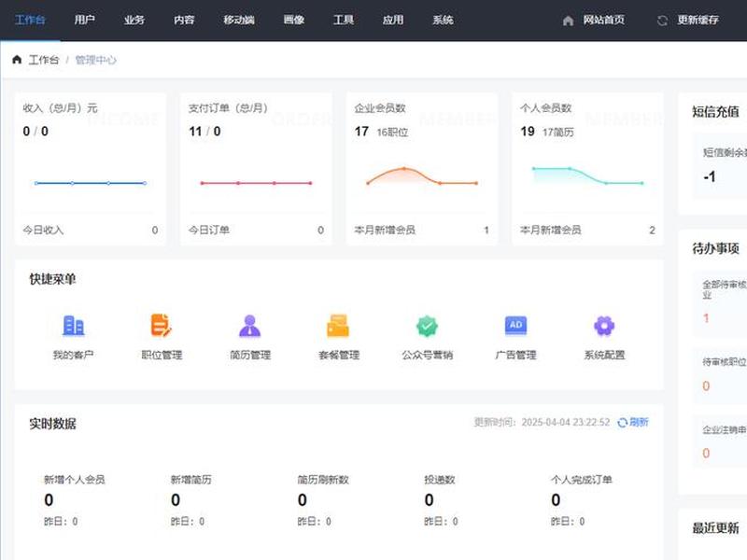Go to 网站首页 link

(603, 20)
